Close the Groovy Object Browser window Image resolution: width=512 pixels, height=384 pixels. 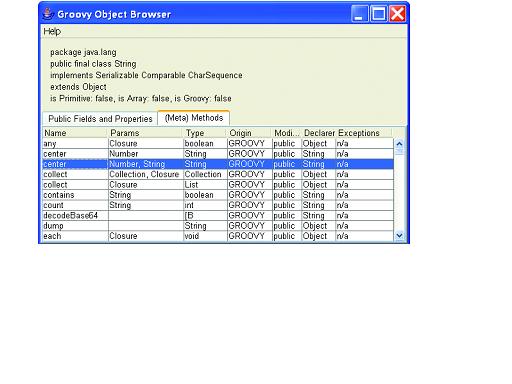[x=397, y=14]
